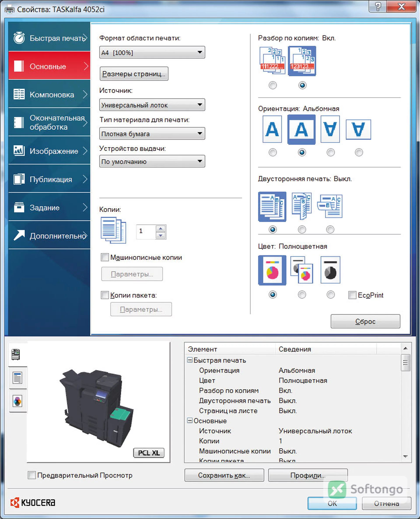Increase the copies count with up arrow
The width and height of the screenshot is (420, 519).
[160, 228]
